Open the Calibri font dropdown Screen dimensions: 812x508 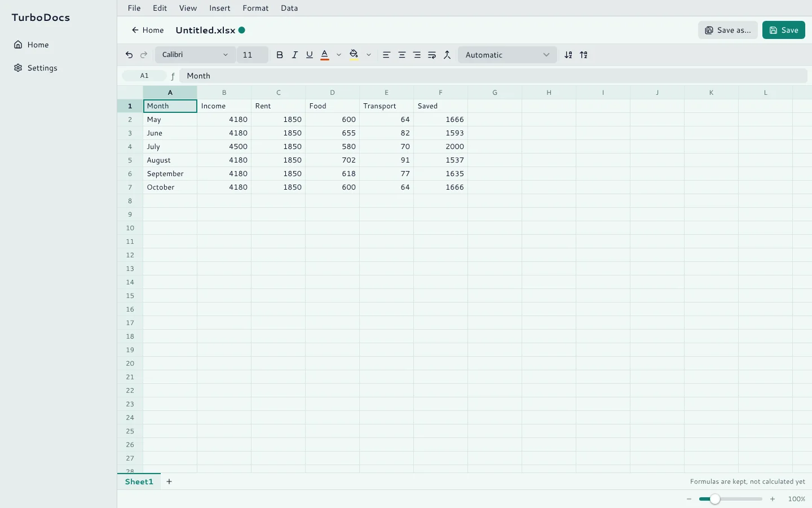pos(195,55)
